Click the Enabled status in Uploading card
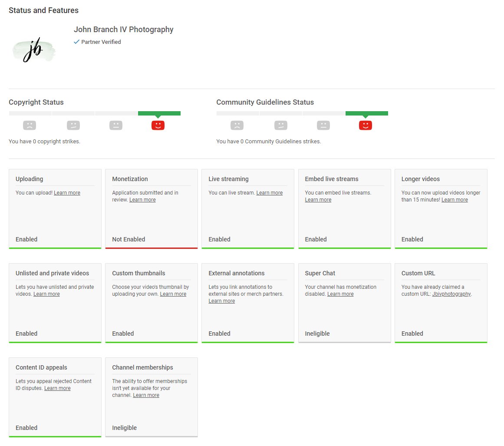The width and height of the screenshot is (504, 446). 26,239
